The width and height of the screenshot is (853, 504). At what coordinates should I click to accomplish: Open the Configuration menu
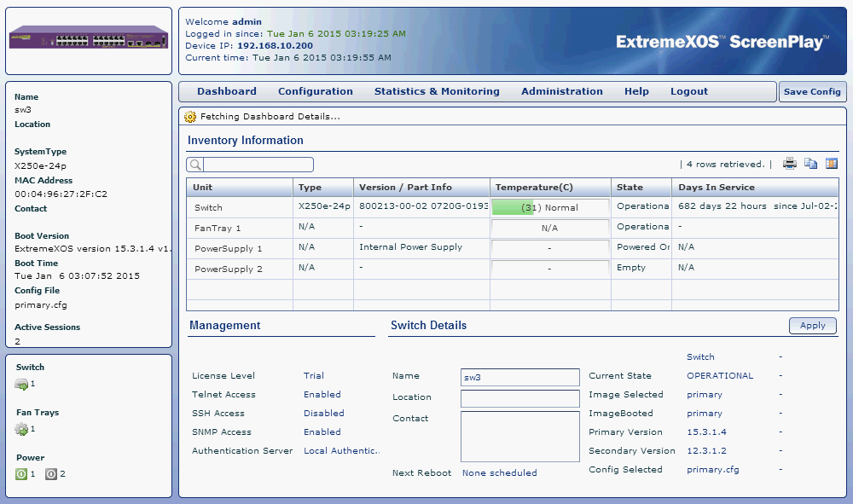(316, 91)
